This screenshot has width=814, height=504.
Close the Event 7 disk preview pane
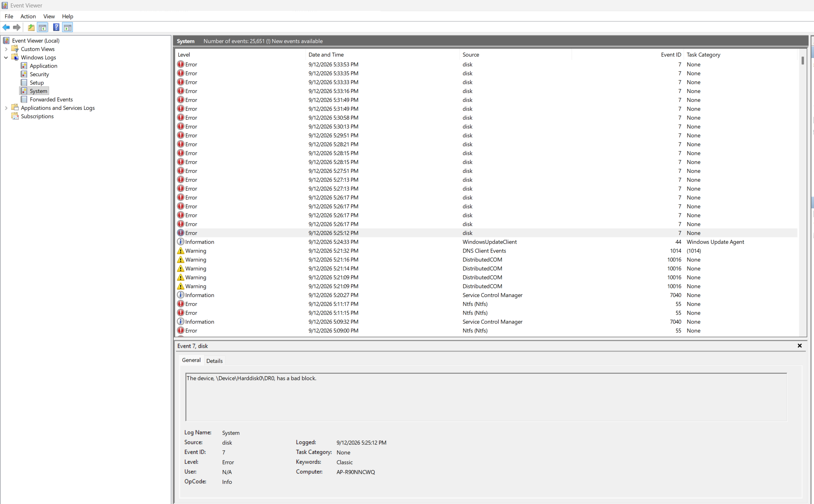(x=799, y=346)
